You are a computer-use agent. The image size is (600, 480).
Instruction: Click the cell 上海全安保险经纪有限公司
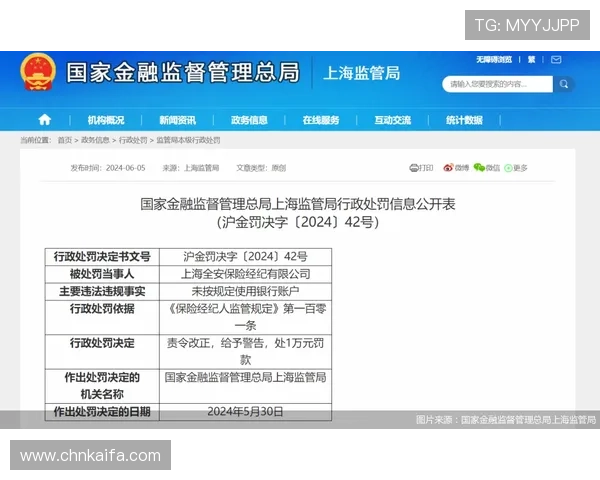(245, 274)
